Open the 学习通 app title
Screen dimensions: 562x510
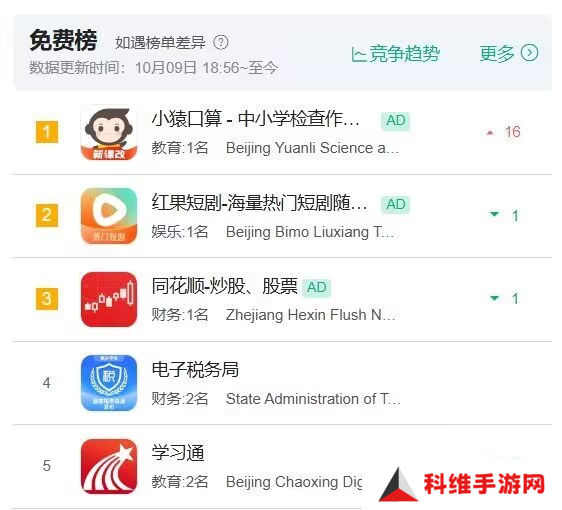pyautogui.click(x=178, y=453)
